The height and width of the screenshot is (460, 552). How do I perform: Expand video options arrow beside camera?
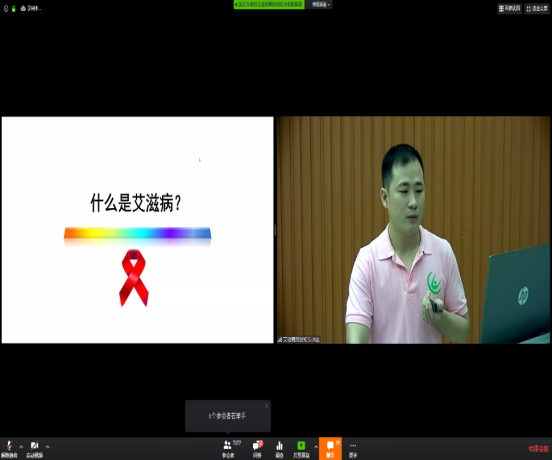pos(48,447)
